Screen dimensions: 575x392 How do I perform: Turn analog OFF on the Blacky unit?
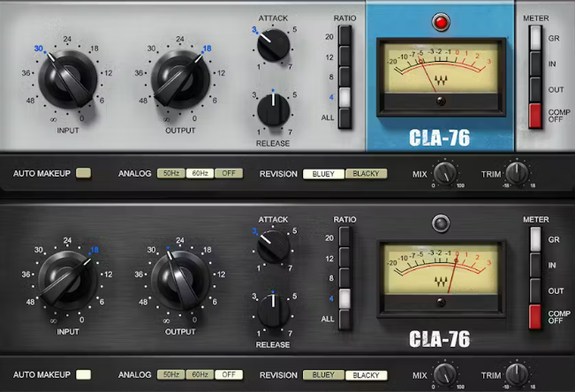pyautogui.click(x=229, y=374)
